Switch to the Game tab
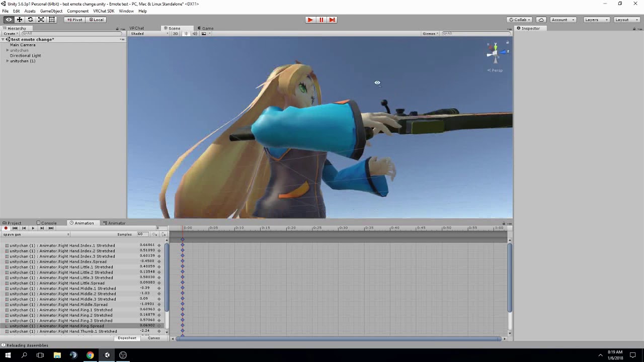The width and height of the screenshot is (644, 362). pyautogui.click(x=205, y=28)
